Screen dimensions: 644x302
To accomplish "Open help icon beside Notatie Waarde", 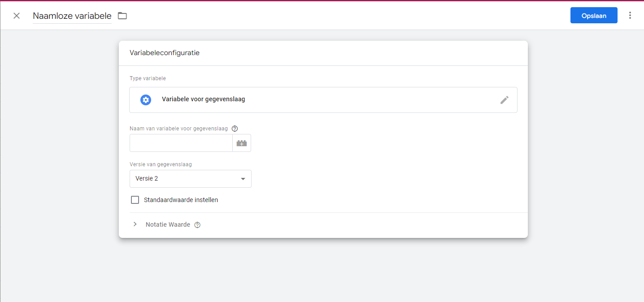I will tap(197, 225).
